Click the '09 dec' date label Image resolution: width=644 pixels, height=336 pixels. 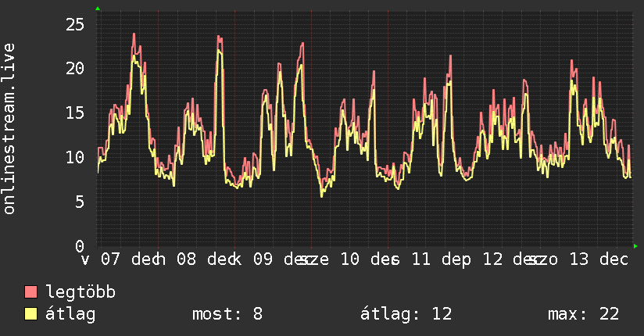[281, 259]
